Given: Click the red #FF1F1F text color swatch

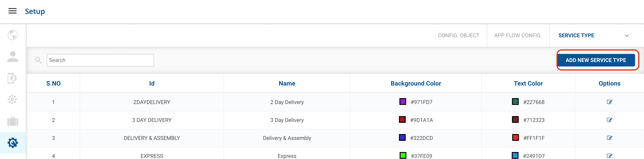Looking at the screenshot, I should [515, 138].
